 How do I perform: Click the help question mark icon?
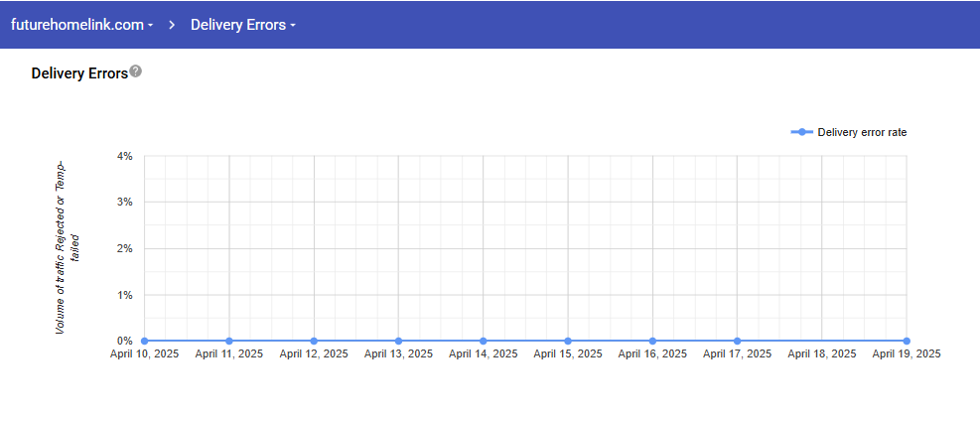[136, 71]
